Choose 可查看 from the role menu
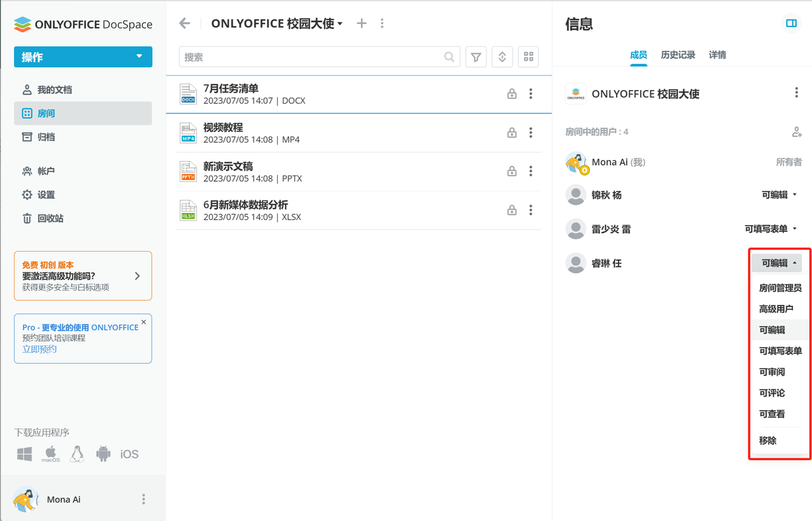The height and width of the screenshot is (521, 812). coord(780,413)
